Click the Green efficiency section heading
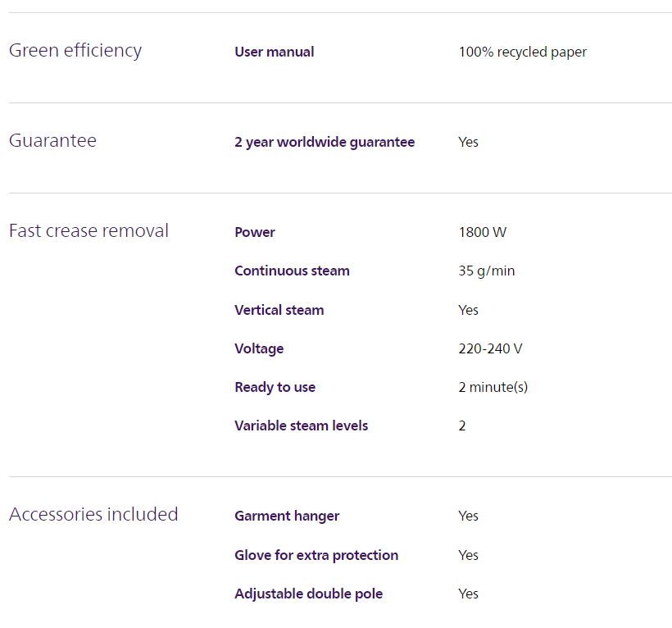 click(x=75, y=51)
